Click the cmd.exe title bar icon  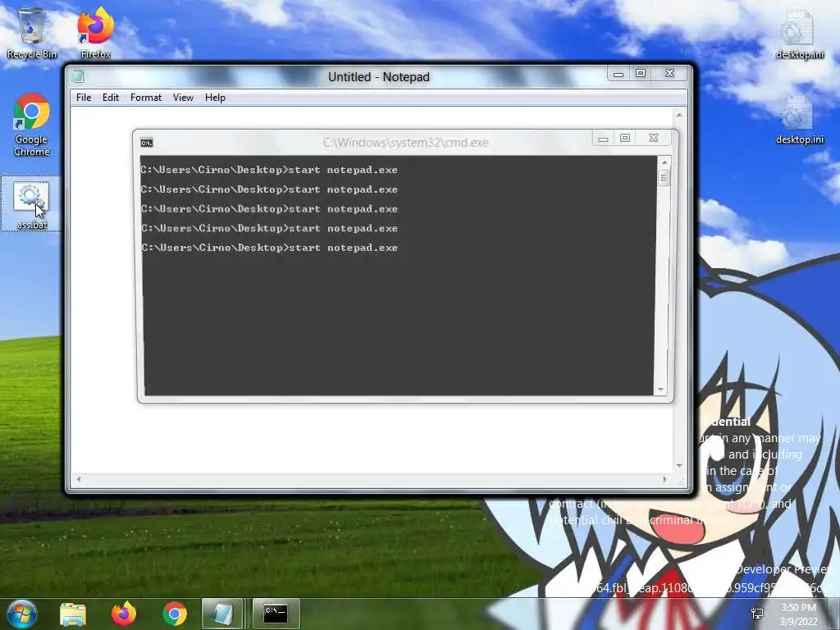tap(147, 143)
